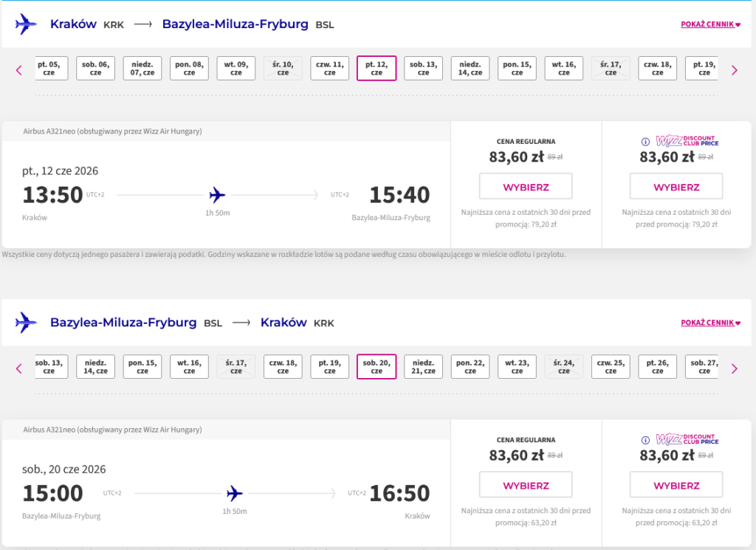Viewport: 756px width, 550px height.
Task: Select outbound date pon. 15, cze
Action: [x=517, y=68]
